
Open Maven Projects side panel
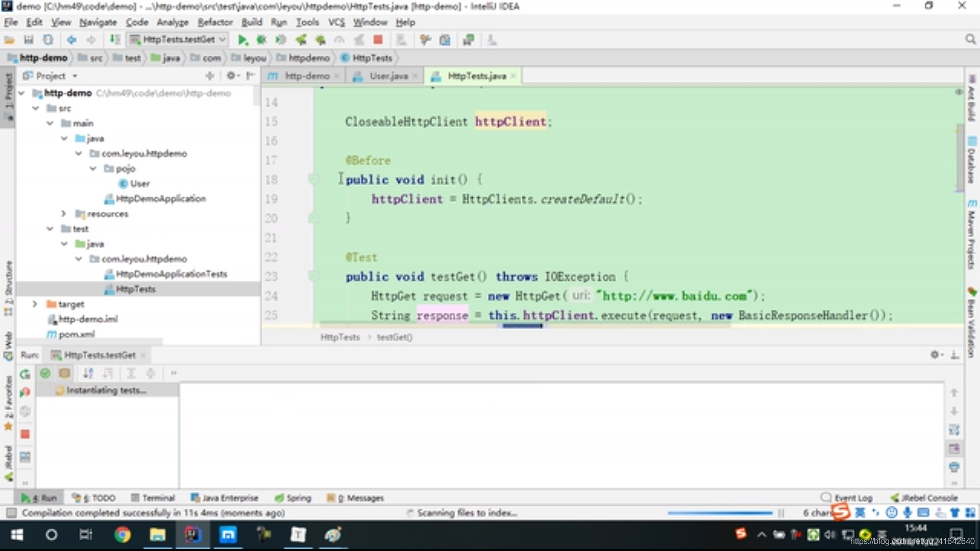[x=971, y=234]
